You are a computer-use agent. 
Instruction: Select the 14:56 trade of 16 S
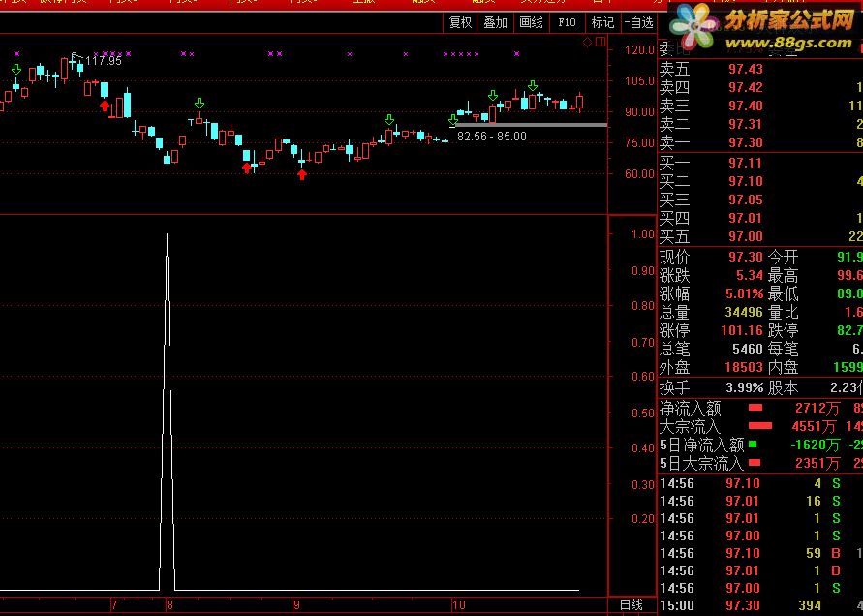pyautogui.click(x=760, y=501)
